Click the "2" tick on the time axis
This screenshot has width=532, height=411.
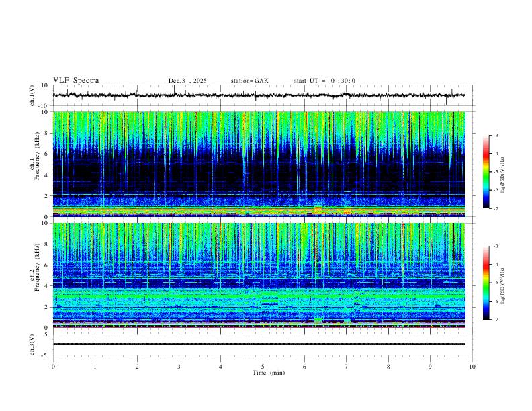pos(137,367)
